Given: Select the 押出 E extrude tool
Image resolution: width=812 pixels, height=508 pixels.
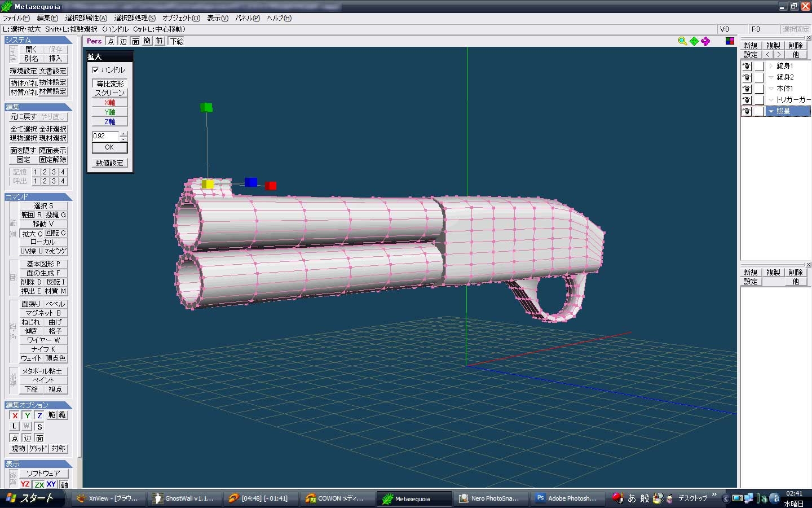Looking at the screenshot, I should tap(32, 291).
